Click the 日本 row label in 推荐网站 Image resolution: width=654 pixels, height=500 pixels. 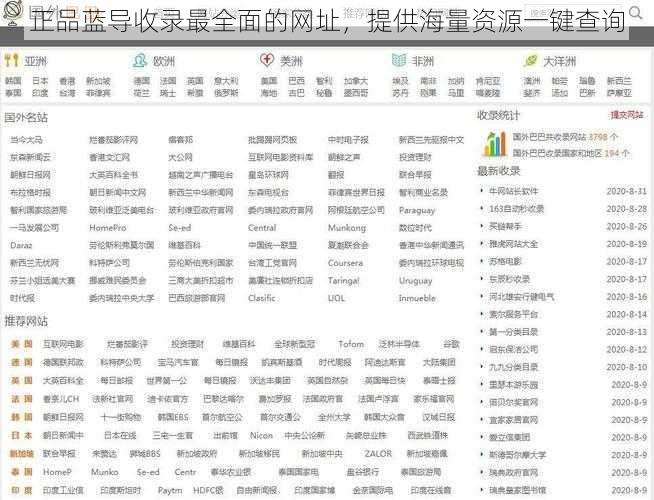point(22,435)
